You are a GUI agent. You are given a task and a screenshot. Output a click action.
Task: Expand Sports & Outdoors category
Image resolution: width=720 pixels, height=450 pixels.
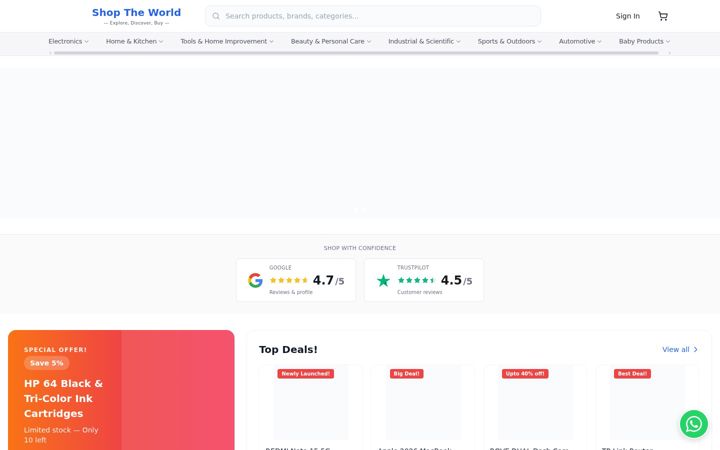[x=510, y=41]
